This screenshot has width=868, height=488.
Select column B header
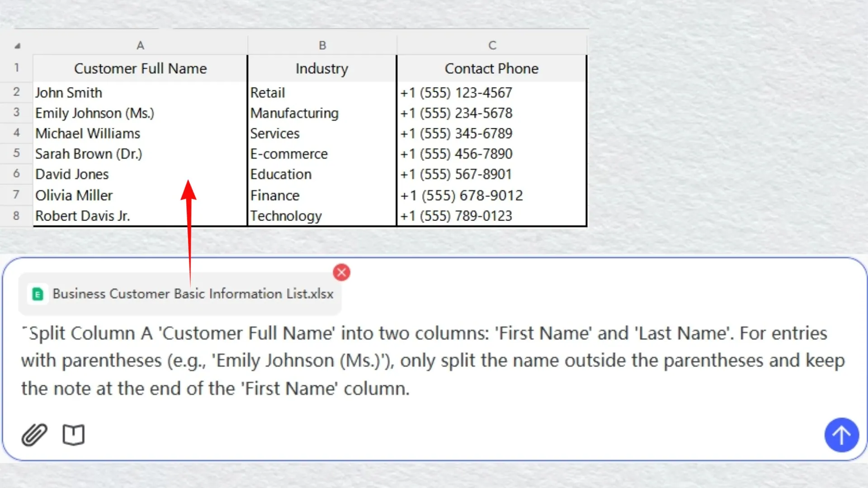(322, 45)
